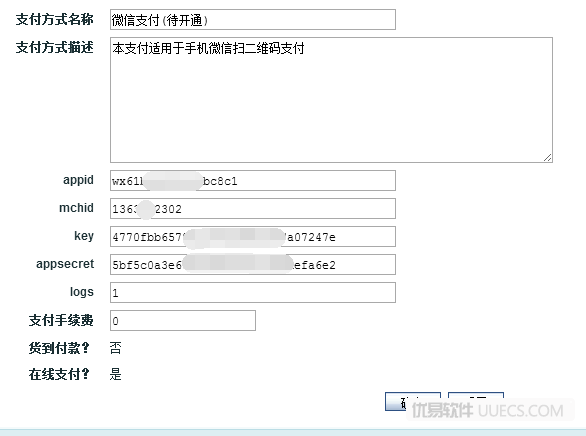Click the 支付方式名称 input field
This screenshot has height=436, width=586.
(253, 19)
